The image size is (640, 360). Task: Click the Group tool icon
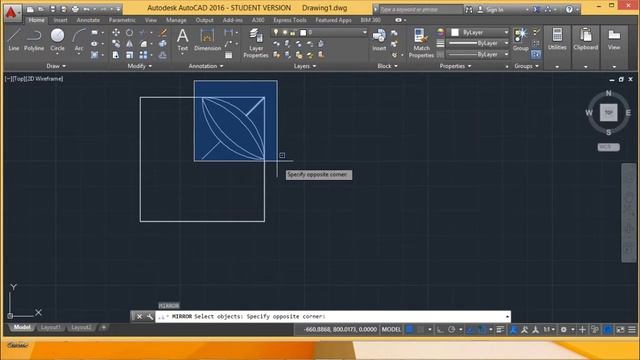click(x=520, y=40)
